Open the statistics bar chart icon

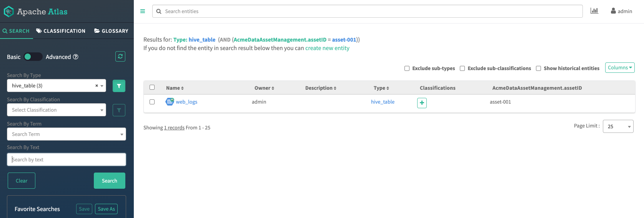click(594, 11)
